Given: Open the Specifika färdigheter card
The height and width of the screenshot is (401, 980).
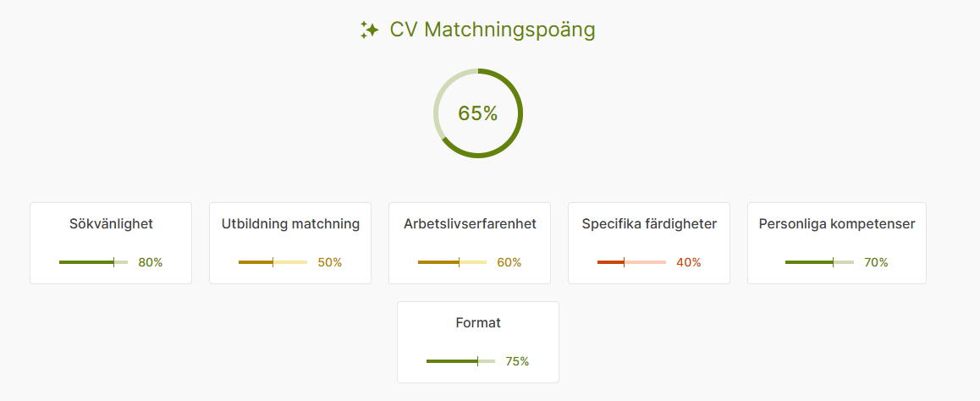Looking at the screenshot, I should [x=649, y=243].
